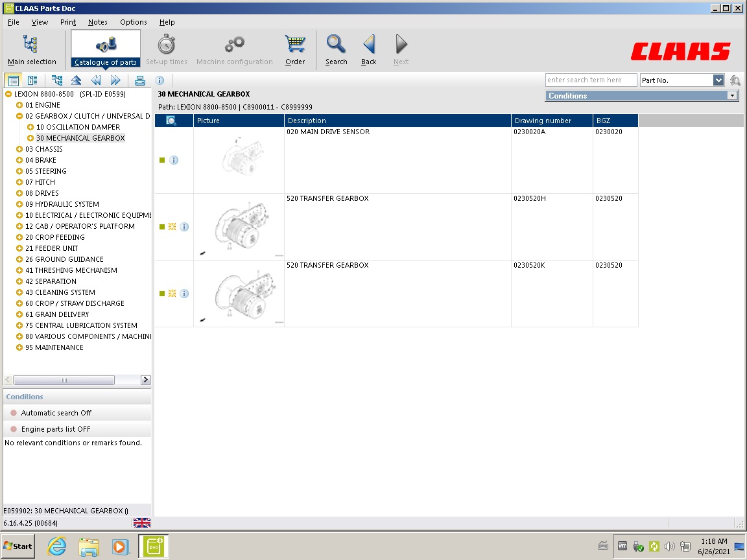
Task: Click the Parts Doc taskbar icon
Action: click(x=154, y=546)
